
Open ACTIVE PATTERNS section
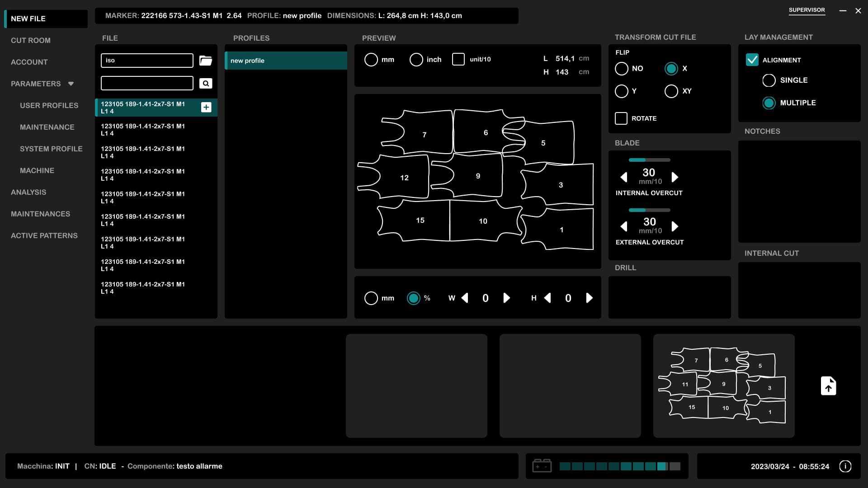coord(44,235)
